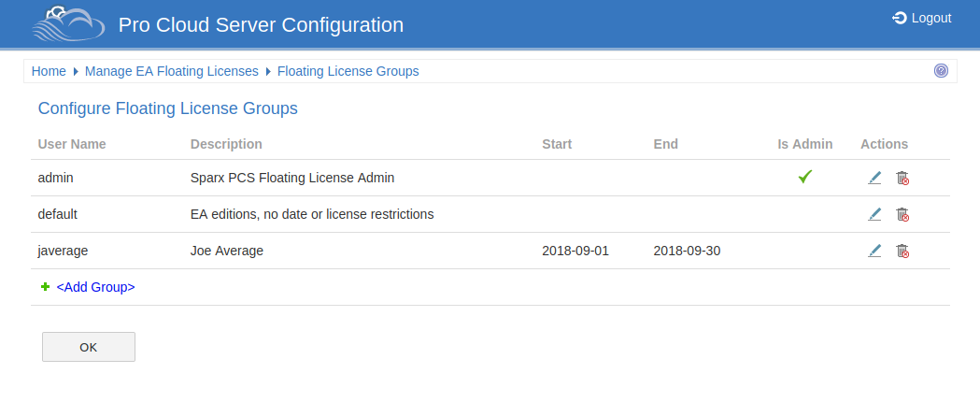Delete the default group using trash icon
This screenshot has width=980, height=417.
[x=902, y=214]
